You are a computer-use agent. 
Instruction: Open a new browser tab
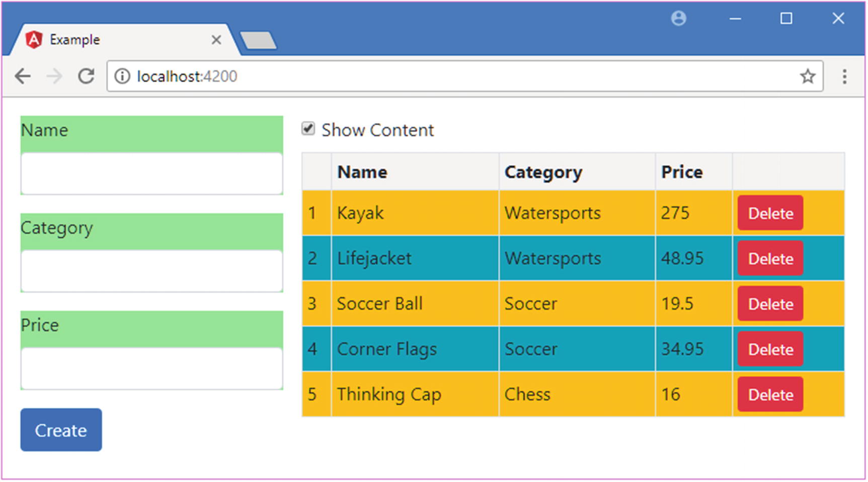click(258, 41)
